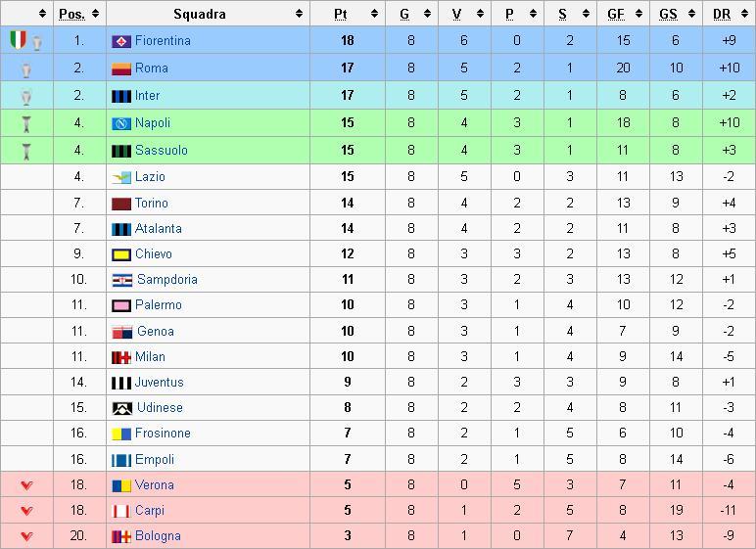This screenshot has height=549, width=756.
Task: Click the Fiorentina club flag icon
Action: pos(121,41)
